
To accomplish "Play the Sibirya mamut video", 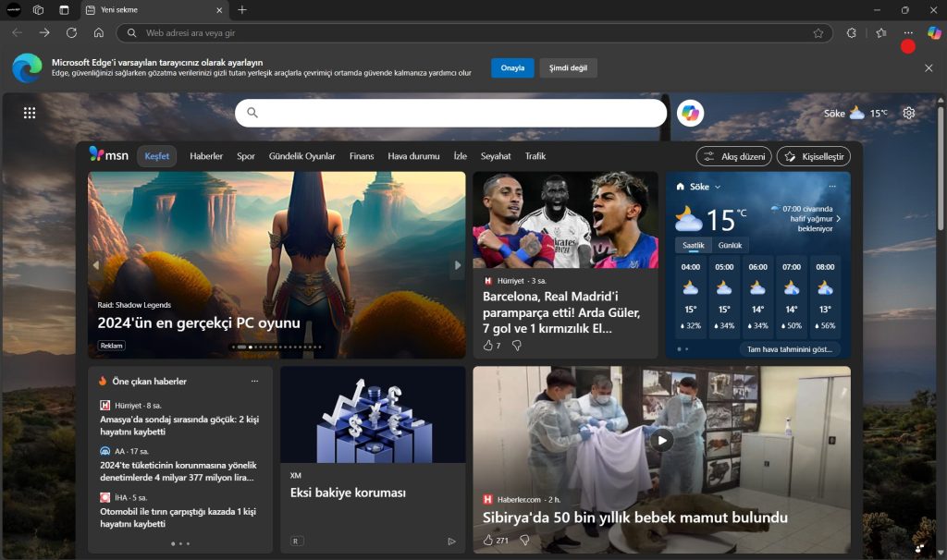I will click(662, 440).
